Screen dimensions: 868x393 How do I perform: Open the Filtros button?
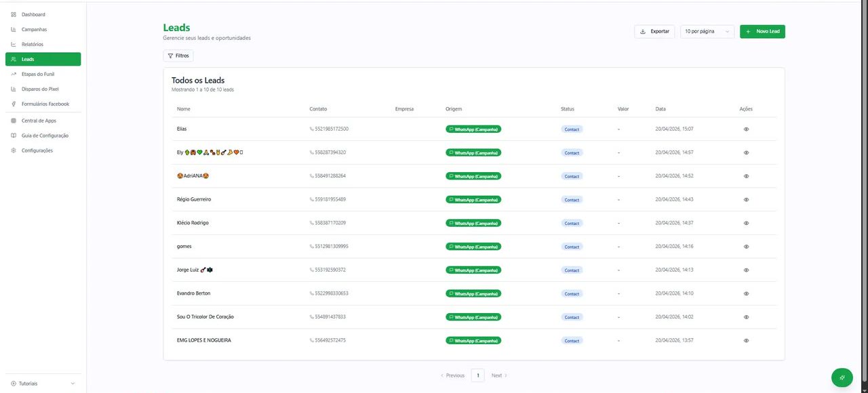point(178,56)
